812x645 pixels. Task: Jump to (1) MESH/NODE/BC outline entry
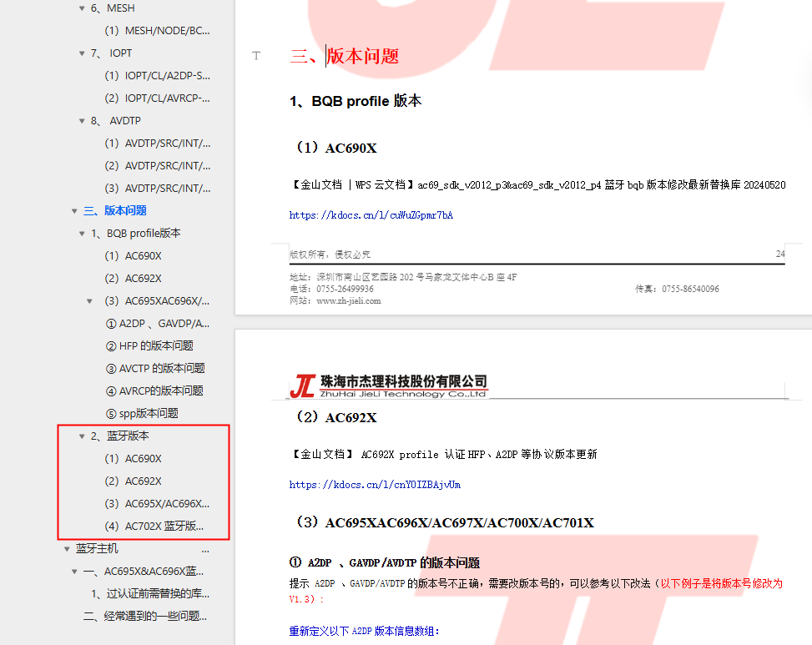(158, 31)
